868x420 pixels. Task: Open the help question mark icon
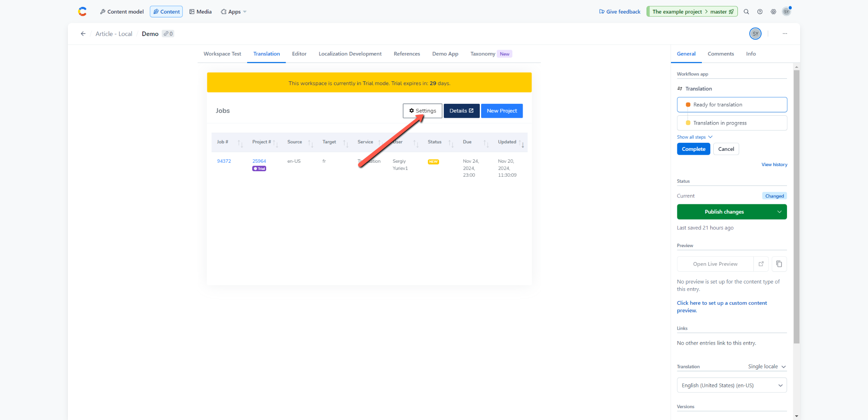760,11
